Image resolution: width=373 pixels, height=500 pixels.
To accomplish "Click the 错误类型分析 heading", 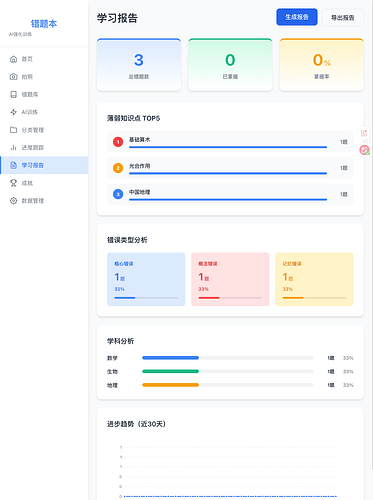I will 127,240.
